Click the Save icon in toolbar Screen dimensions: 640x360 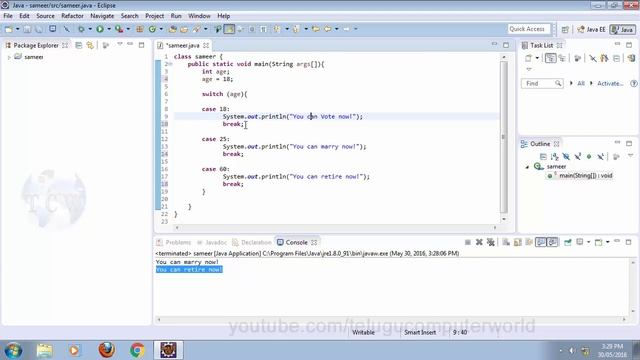pos(27,29)
